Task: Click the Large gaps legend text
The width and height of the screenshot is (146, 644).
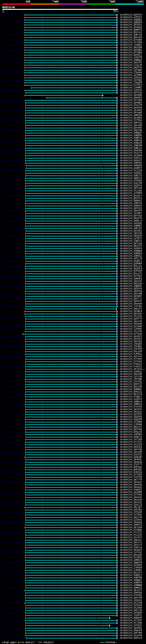Action: (x=28, y=642)
